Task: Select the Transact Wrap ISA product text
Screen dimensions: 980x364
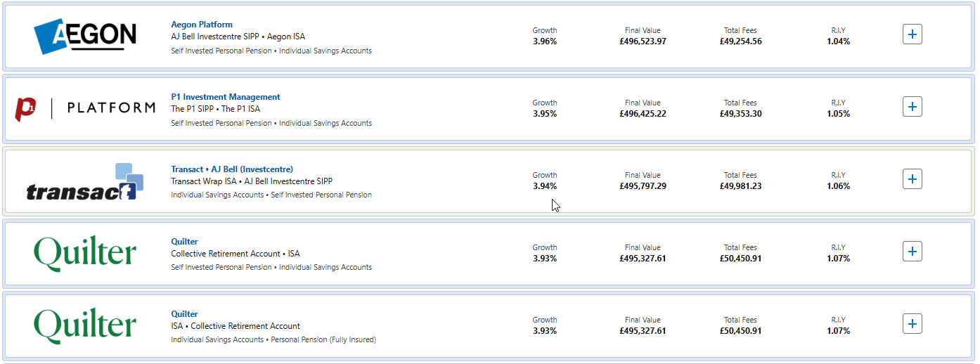Action: [204, 181]
